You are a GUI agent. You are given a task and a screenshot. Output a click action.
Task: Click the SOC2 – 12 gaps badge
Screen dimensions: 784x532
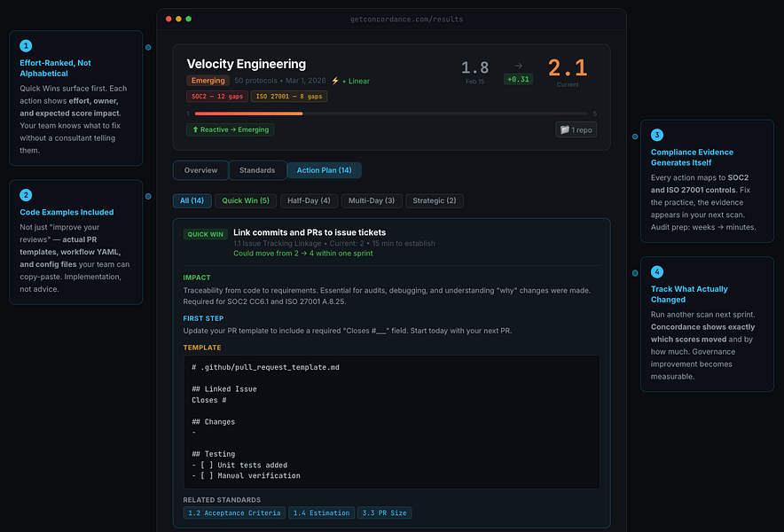coord(217,96)
